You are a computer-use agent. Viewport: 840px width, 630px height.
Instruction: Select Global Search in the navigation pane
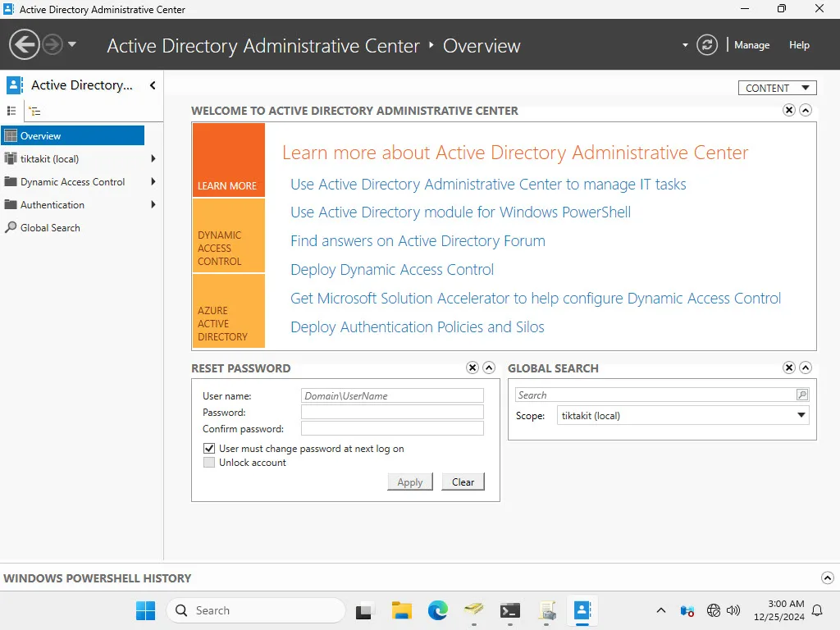click(49, 227)
